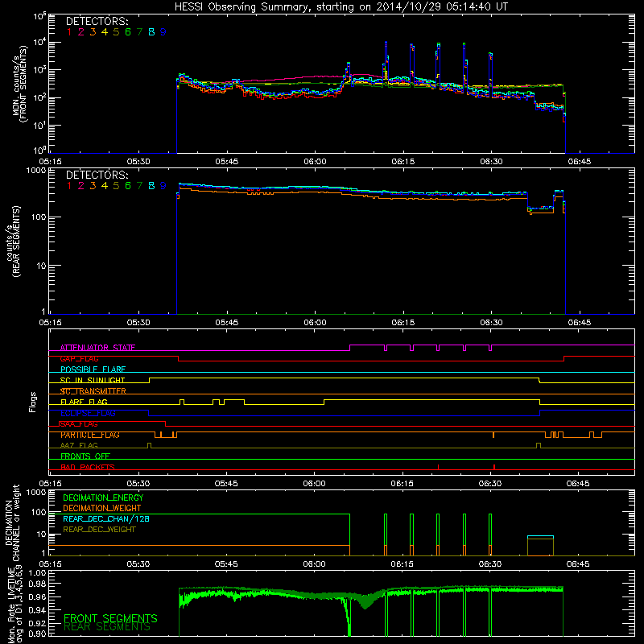Click the FLARE_FLAG label
Viewport: 644px width, 644px height.
click(84, 402)
